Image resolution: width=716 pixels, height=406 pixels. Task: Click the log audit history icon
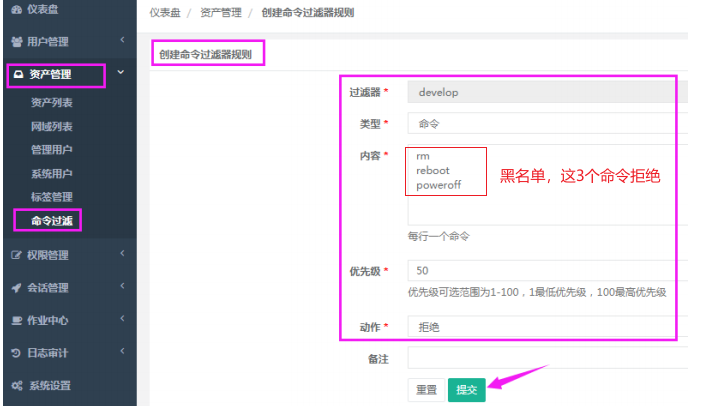point(16,353)
